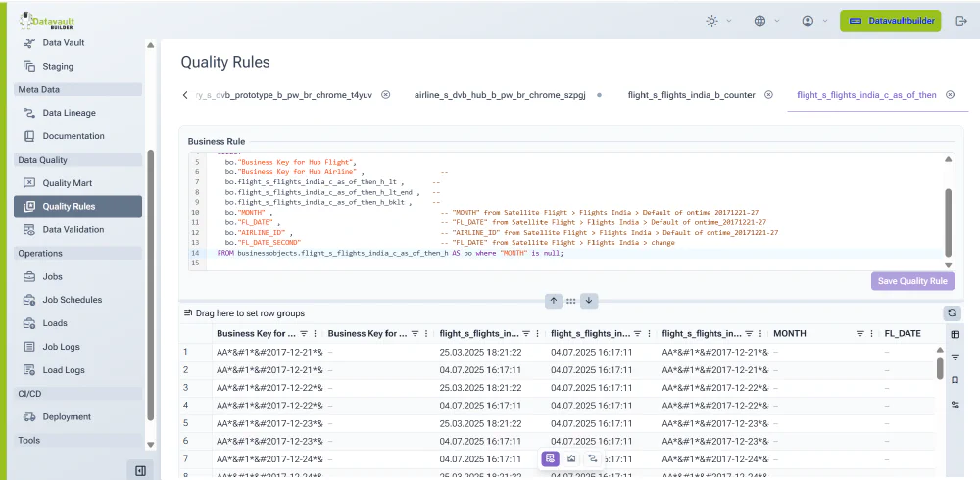Click the Datavault Builder logo
980x480 pixels.
(x=47, y=21)
